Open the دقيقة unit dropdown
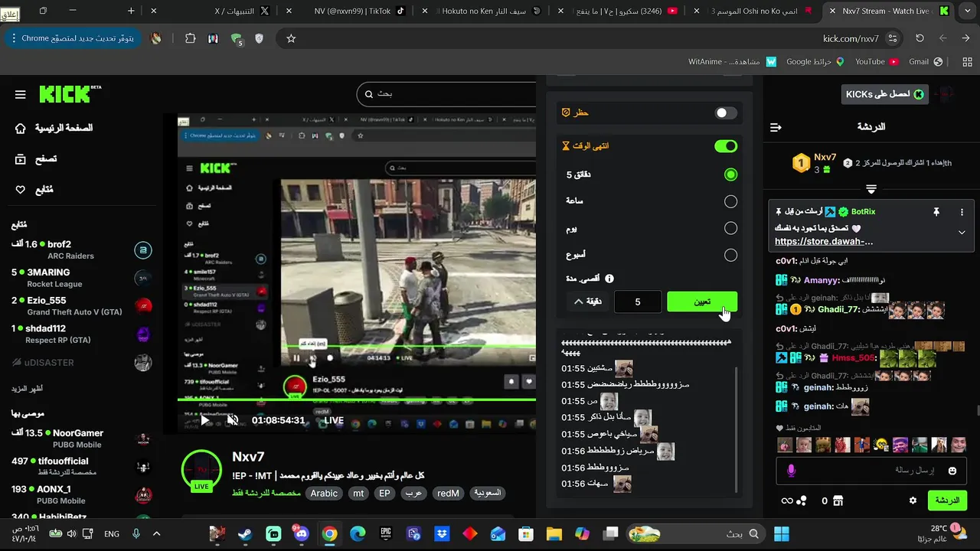The width and height of the screenshot is (980, 551). (x=588, y=302)
